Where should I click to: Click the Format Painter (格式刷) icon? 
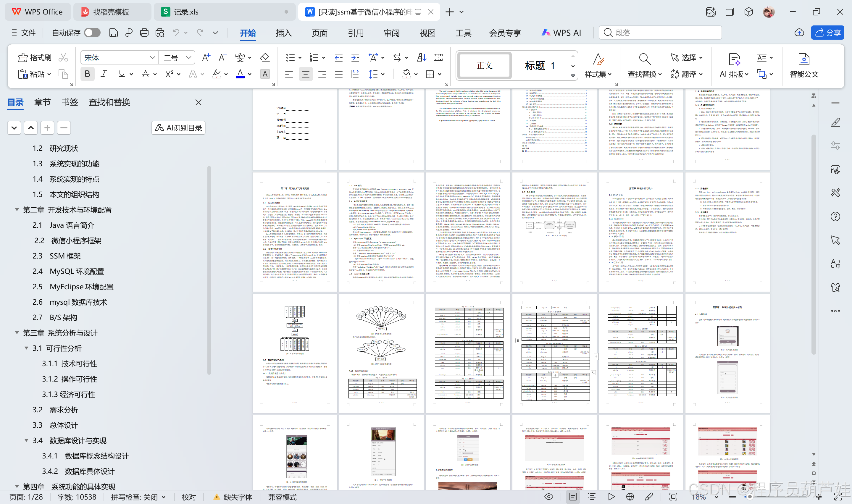tap(23, 57)
